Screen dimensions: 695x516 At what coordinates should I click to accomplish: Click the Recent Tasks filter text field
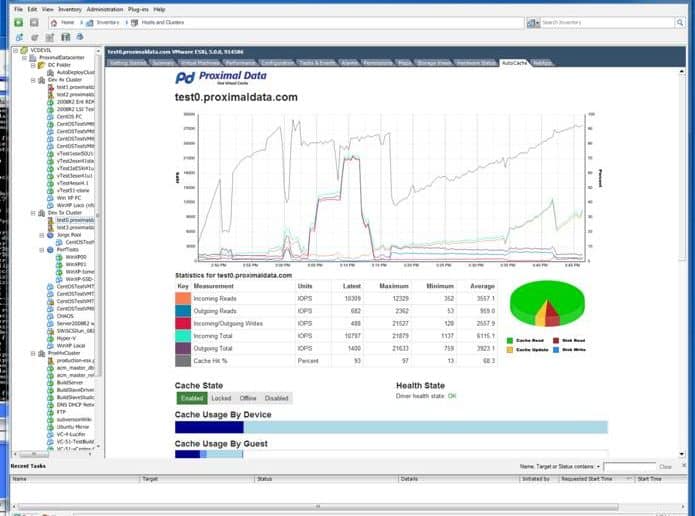[629, 467]
